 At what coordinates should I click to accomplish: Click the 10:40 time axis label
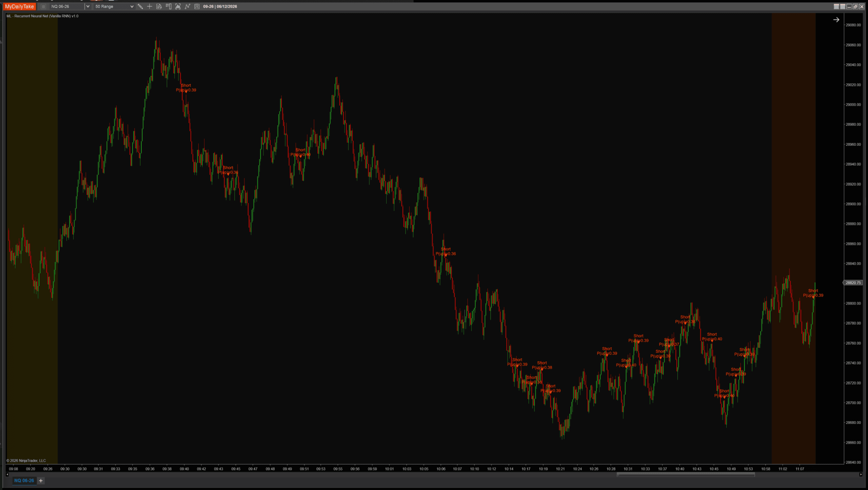pos(679,469)
